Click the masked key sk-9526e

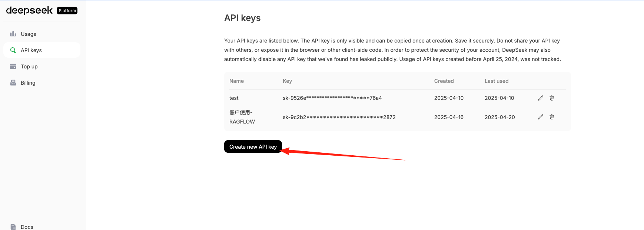pyautogui.click(x=332, y=98)
